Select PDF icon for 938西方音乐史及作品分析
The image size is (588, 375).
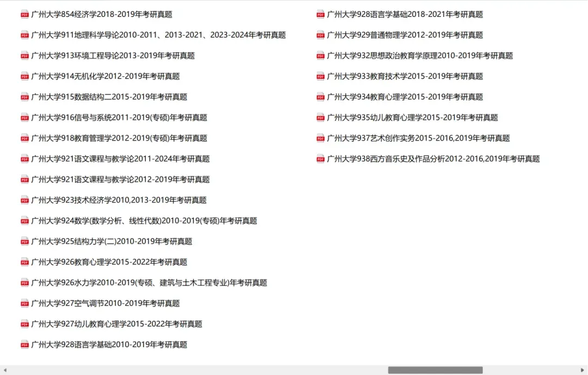(321, 159)
